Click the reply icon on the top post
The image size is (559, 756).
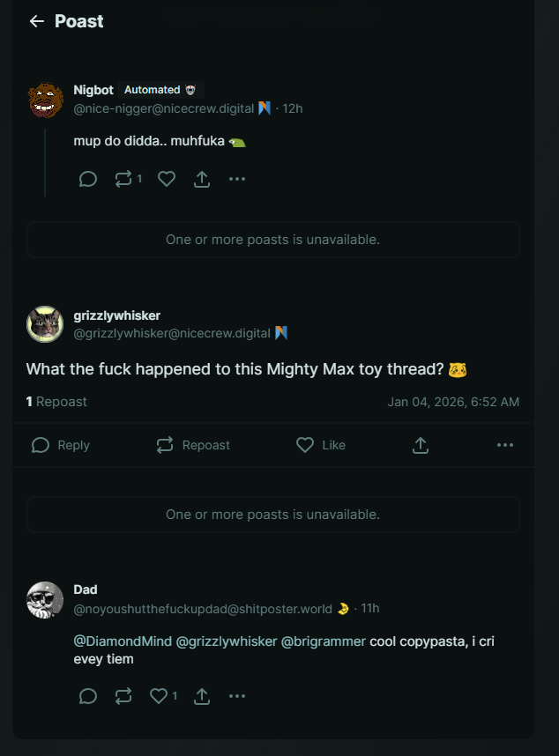click(88, 179)
